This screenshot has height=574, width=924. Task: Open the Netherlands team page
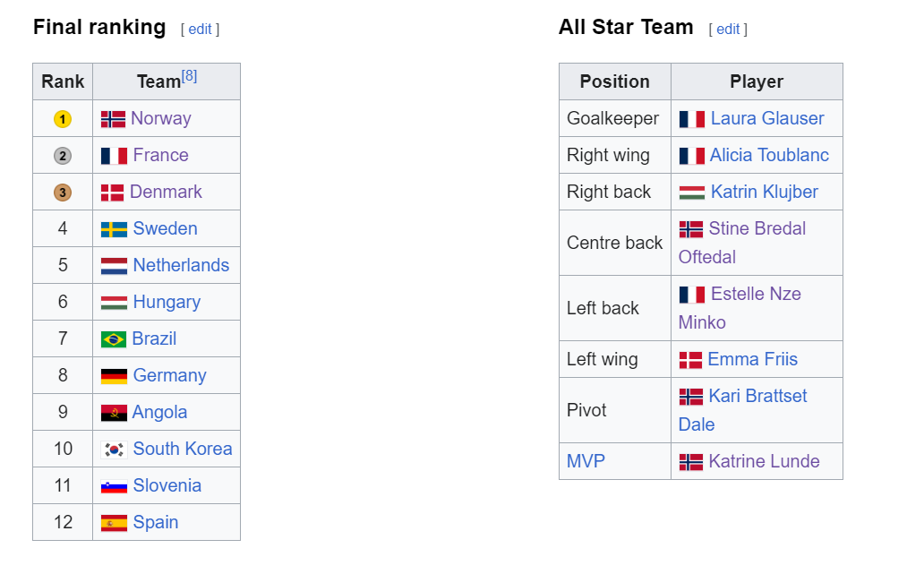pyautogui.click(x=181, y=265)
